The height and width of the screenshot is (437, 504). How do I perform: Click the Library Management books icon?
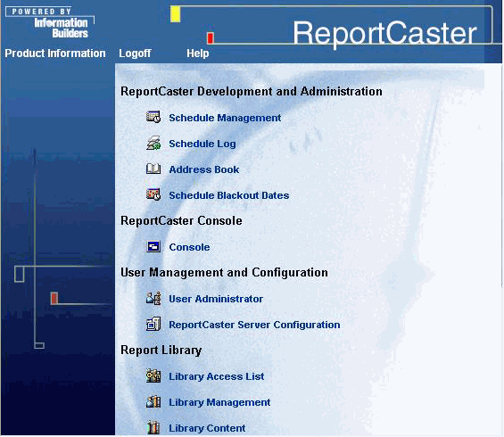pos(153,401)
